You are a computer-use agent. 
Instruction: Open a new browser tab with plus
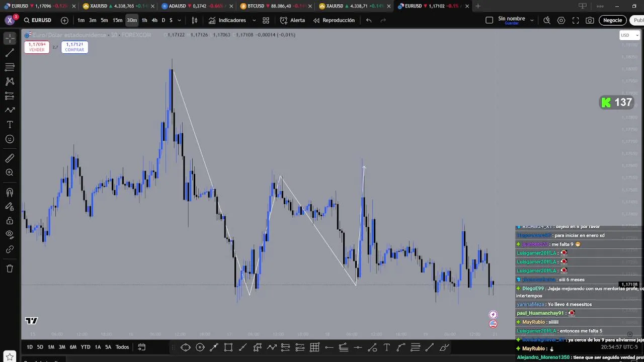pos(478,6)
